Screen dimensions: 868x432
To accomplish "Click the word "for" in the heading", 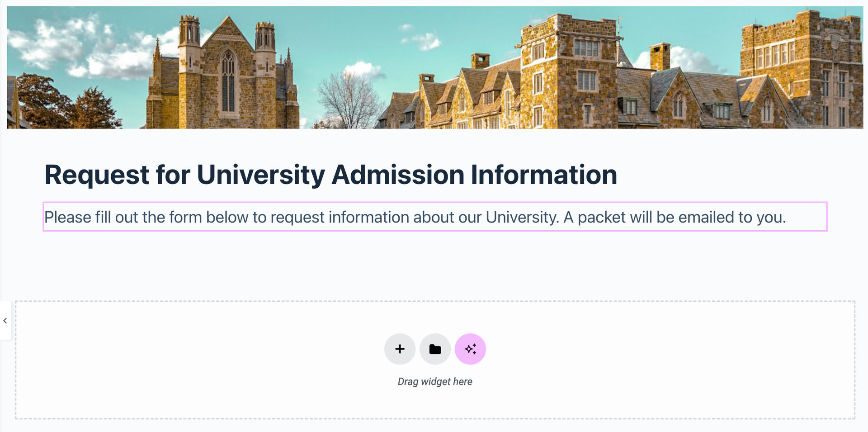I will click(x=173, y=175).
